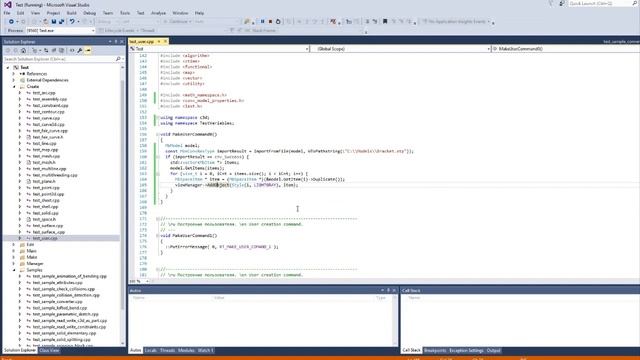Select test_user.cpp in Solution Explorer
640x360 pixels.
click(x=45, y=238)
